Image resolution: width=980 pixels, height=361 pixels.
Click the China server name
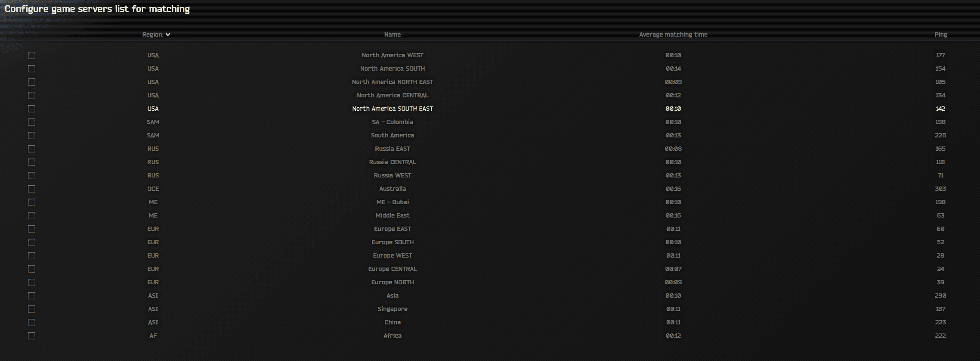pyautogui.click(x=393, y=322)
